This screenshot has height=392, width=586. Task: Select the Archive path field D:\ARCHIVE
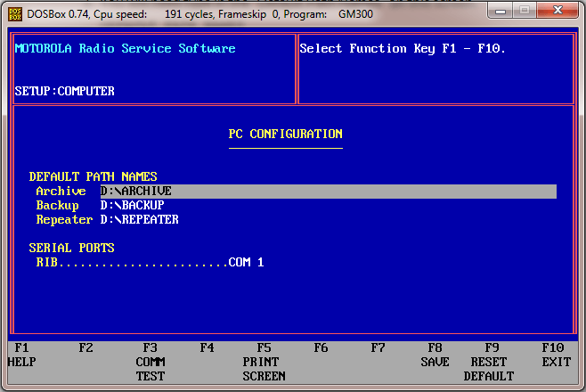pyautogui.click(x=328, y=192)
